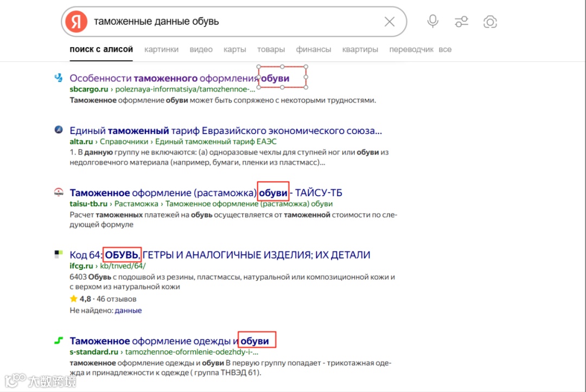Open the s-standard.ru domain link
586x392 pixels.
94,352
